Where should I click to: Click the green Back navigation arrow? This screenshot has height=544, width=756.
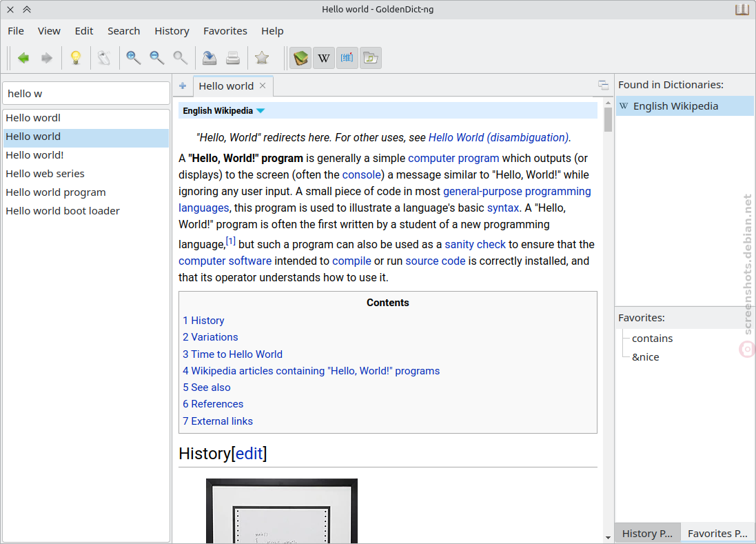[x=23, y=59]
